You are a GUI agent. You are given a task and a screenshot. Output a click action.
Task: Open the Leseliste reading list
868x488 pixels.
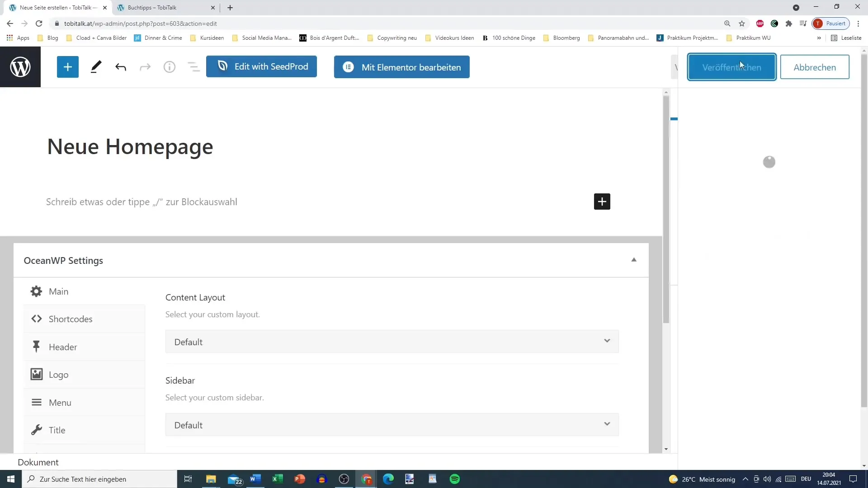(x=846, y=38)
